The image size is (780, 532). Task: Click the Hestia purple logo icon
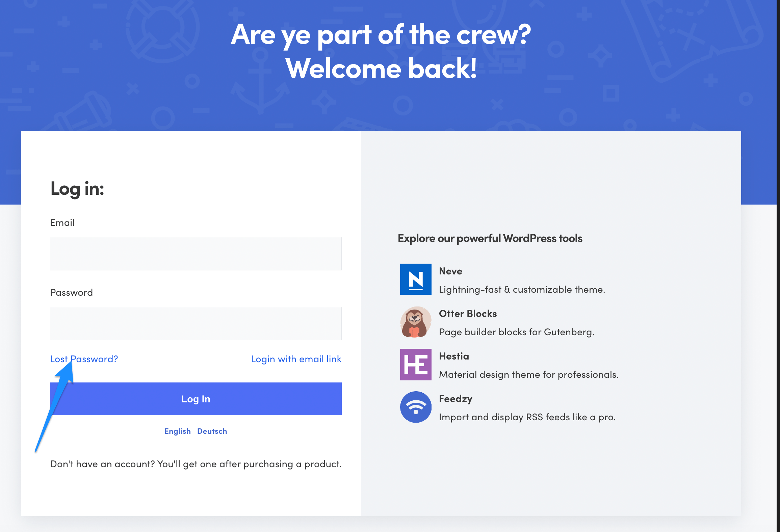click(415, 364)
